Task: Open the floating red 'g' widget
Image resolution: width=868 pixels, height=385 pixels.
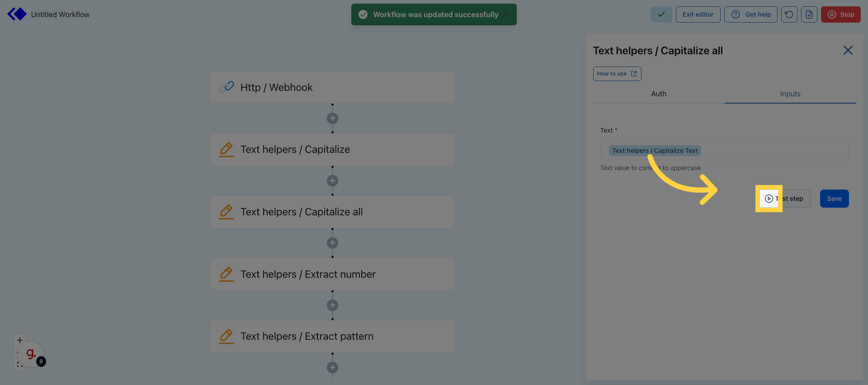Action: coord(31,354)
